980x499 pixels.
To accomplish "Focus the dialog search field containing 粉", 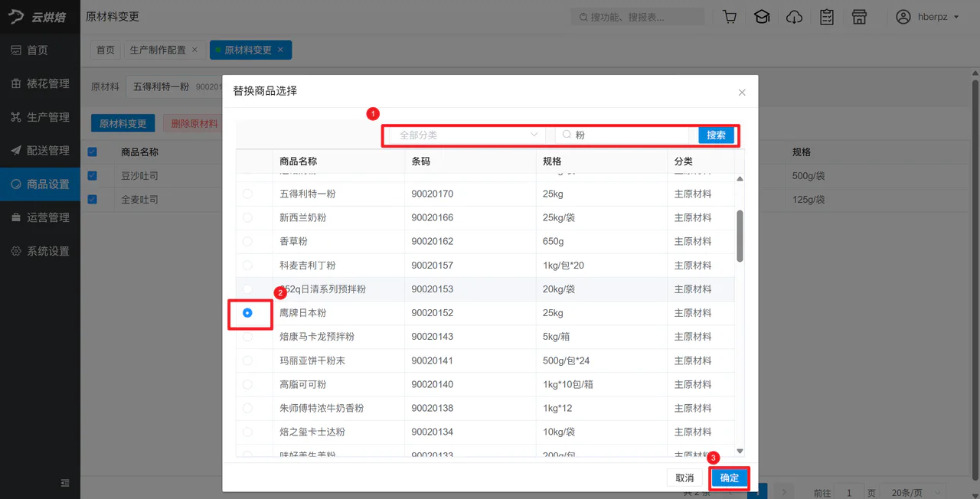I will (x=622, y=135).
